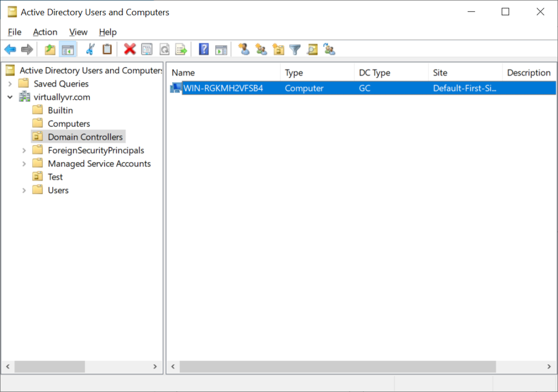Click the Saved Queries folder icon

(23, 84)
